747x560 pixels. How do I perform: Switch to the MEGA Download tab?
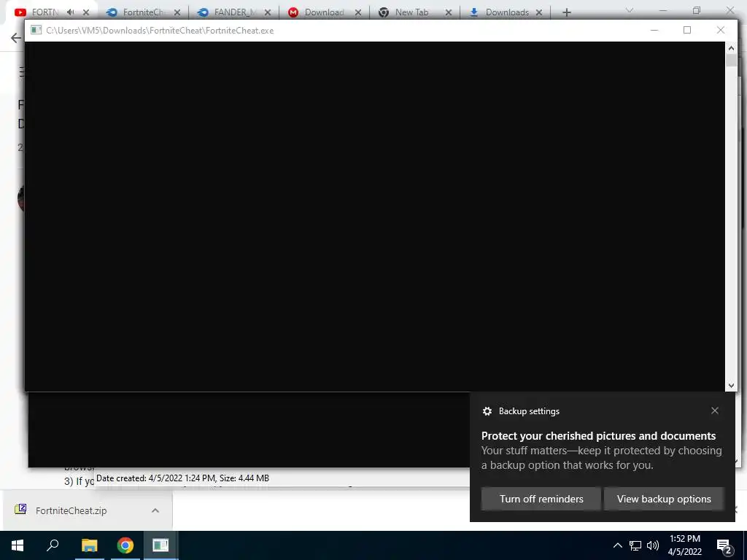point(324,12)
